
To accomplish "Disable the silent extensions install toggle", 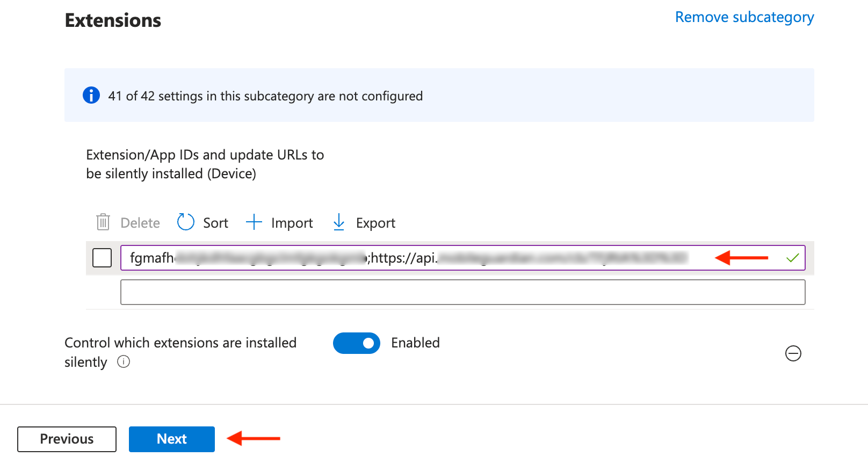I will click(x=357, y=343).
